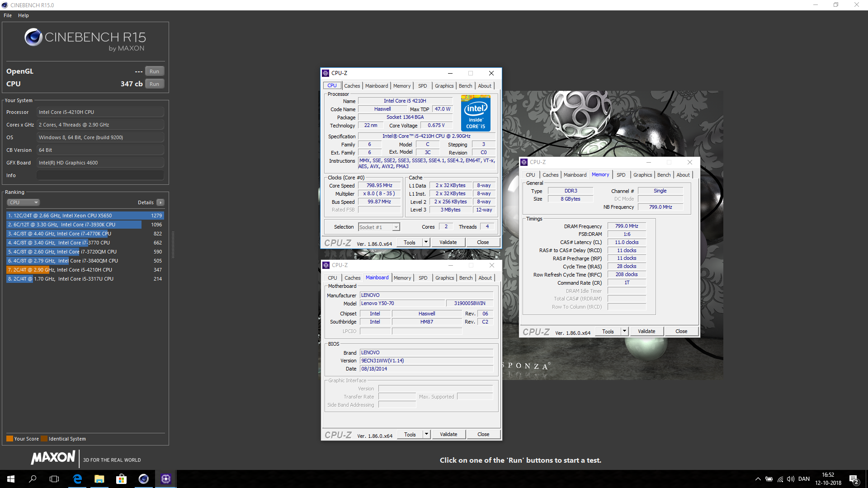Expand Tools dropdown arrow in CPU-Z Mainboard window
868x488 pixels.
tap(426, 435)
